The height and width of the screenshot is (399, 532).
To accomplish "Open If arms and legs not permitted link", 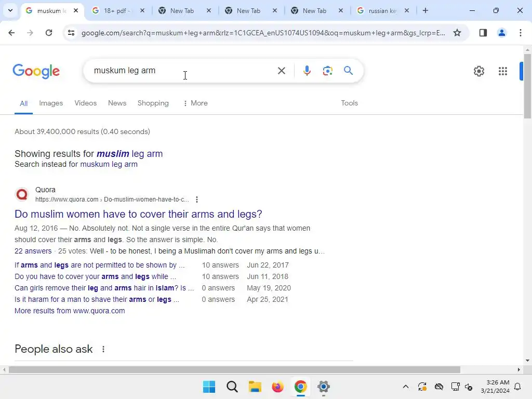I will coord(99,265).
